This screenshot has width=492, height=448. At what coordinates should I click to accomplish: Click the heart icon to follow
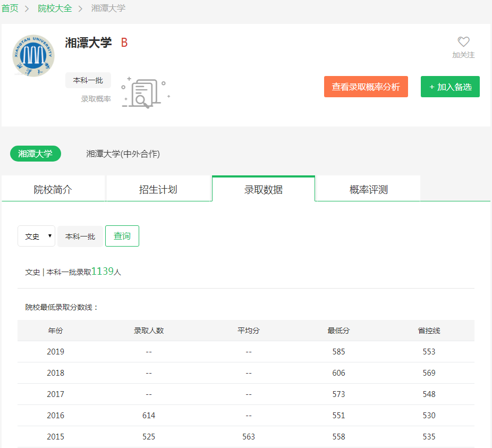point(463,41)
